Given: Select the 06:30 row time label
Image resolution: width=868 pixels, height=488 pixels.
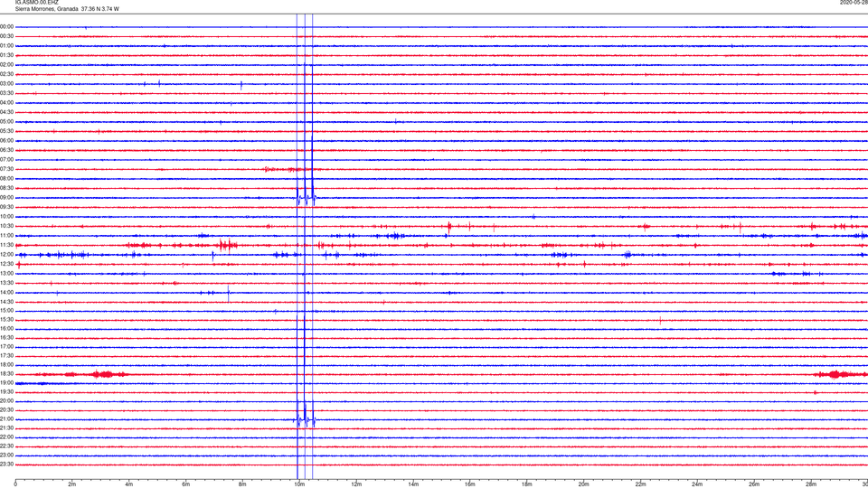Looking at the screenshot, I should point(6,151).
